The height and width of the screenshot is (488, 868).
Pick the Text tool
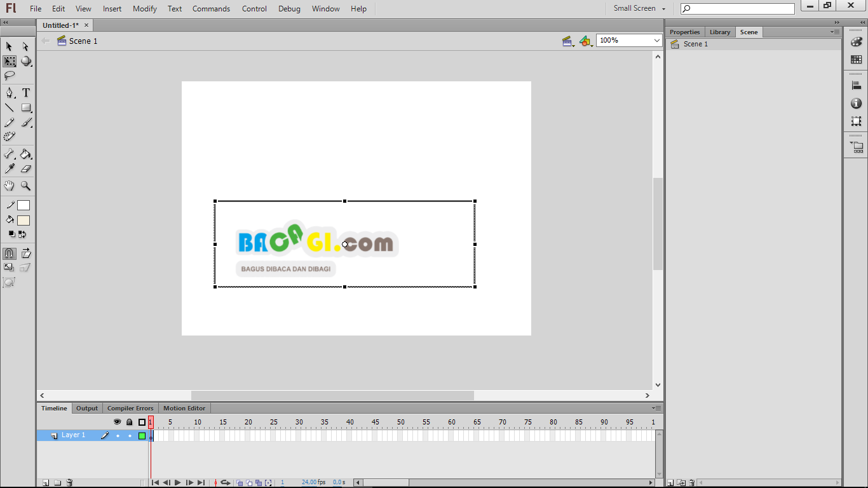[x=26, y=93]
